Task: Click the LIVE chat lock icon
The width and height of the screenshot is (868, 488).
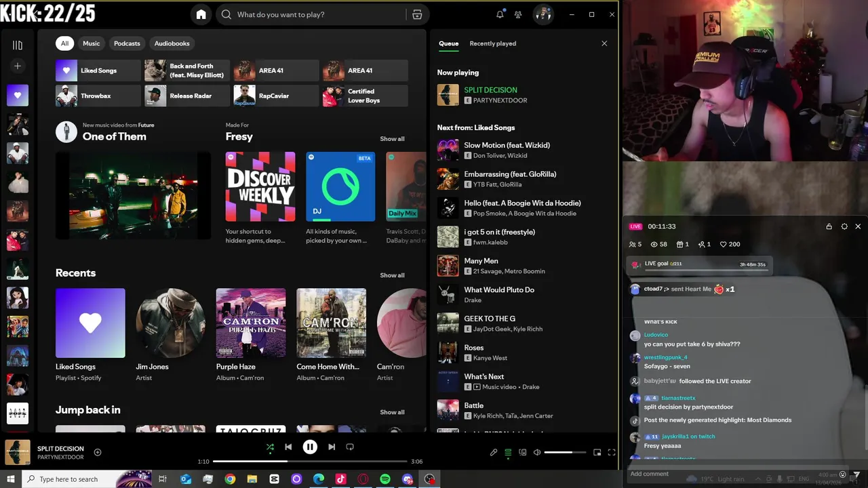Action: (829, 226)
